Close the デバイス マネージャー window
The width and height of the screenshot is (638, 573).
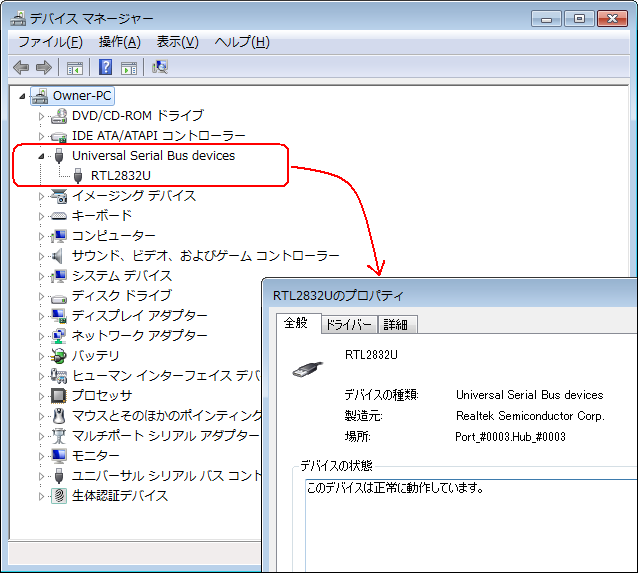[x=612, y=19]
